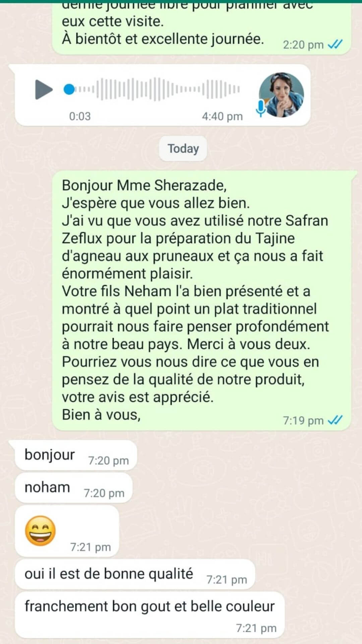Click the 0:03 voice duration label
362x644 pixels.
(x=80, y=116)
